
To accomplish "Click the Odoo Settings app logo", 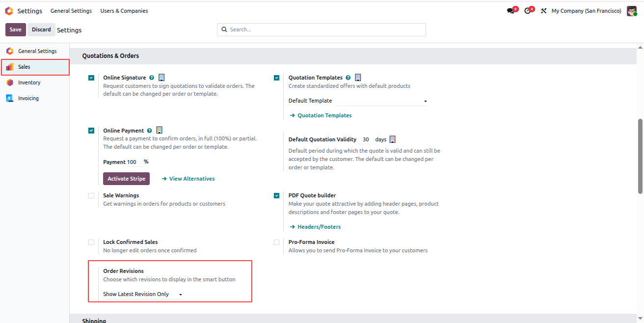I will (9, 11).
